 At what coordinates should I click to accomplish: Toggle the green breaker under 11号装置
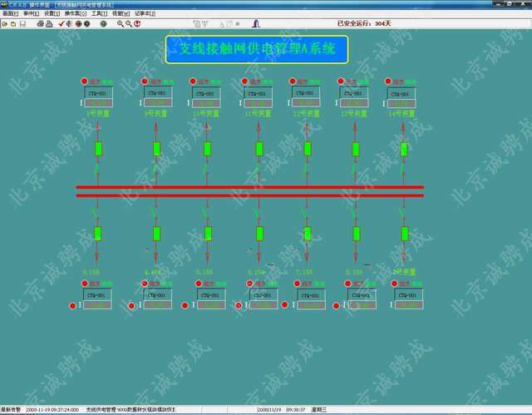259,149
